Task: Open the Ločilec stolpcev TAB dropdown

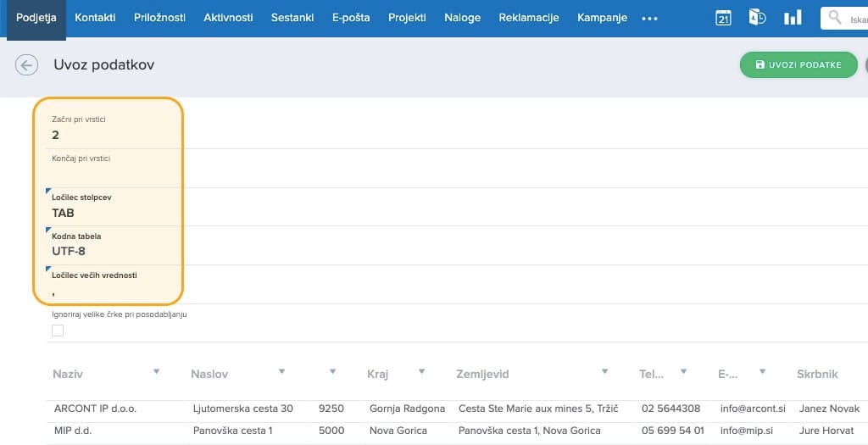Action: pyautogui.click(x=457, y=207)
